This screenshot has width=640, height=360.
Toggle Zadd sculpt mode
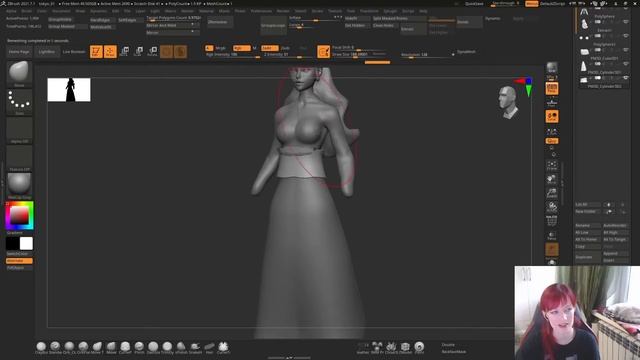269,48
